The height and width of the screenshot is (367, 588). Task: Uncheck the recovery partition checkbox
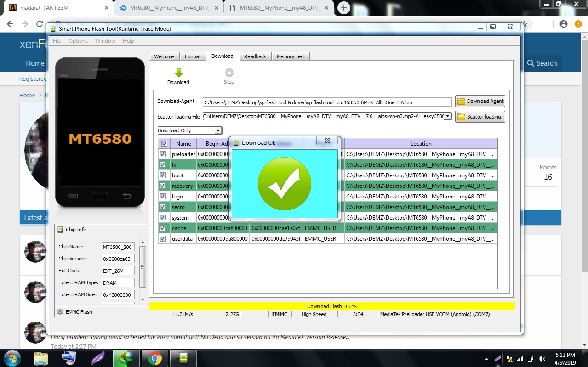(x=162, y=186)
